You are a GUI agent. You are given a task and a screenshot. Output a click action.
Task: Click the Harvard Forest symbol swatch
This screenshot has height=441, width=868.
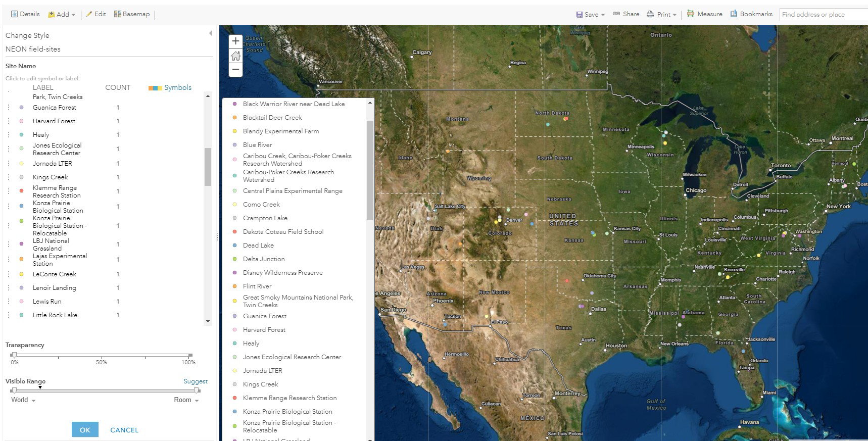click(x=21, y=121)
